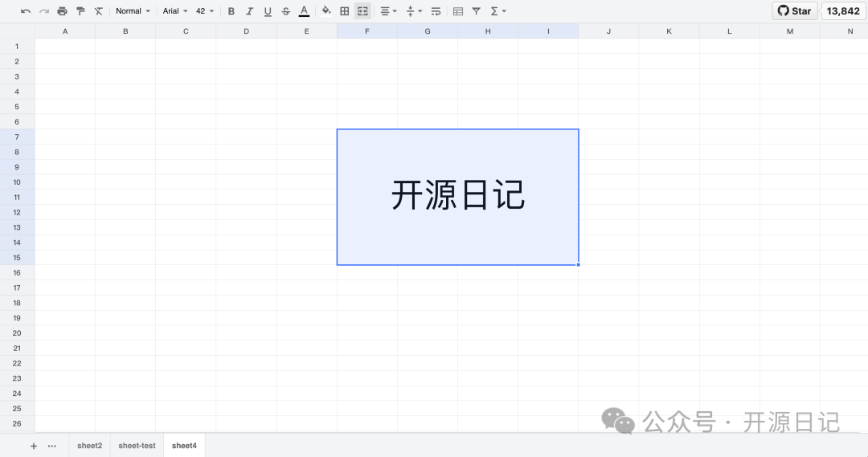Select the column K header
Viewport: 868px width, 457px height.
pyautogui.click(x=669, y=31)
